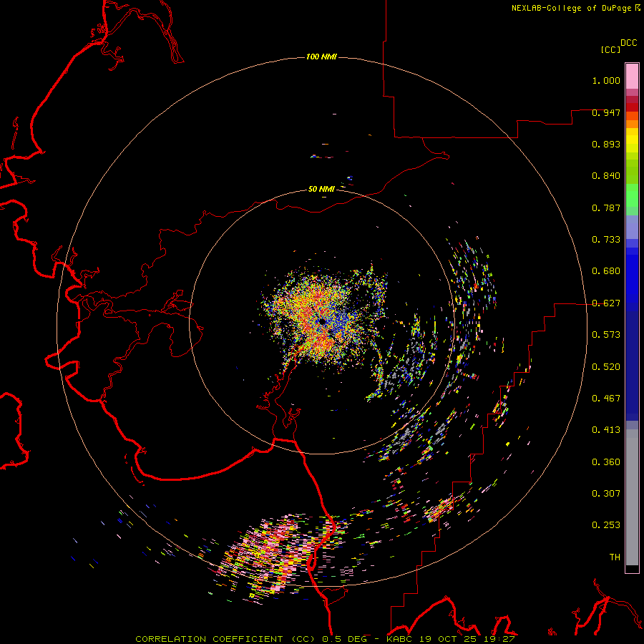Pick the lavender color bar segment
The width and height of the screenshot is (644, 644).
point(632,227)
